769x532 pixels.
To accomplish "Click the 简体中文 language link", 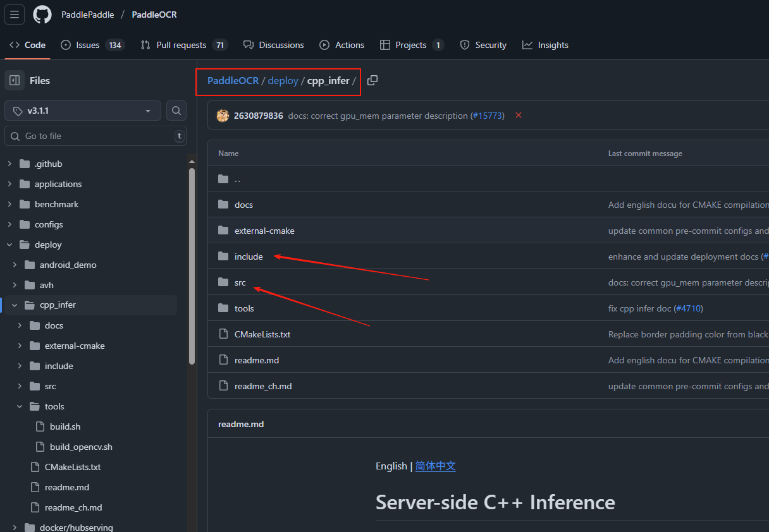I will click(435, 466).
